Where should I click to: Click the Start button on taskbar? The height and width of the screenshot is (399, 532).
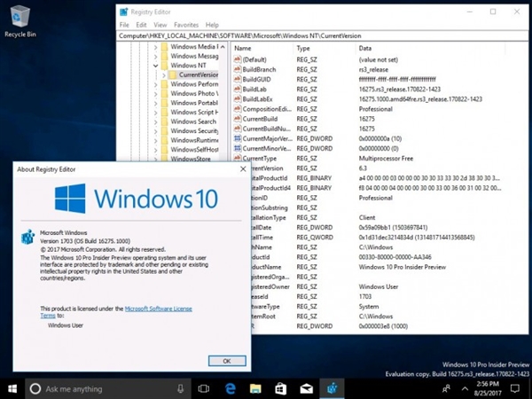point(13,388)
